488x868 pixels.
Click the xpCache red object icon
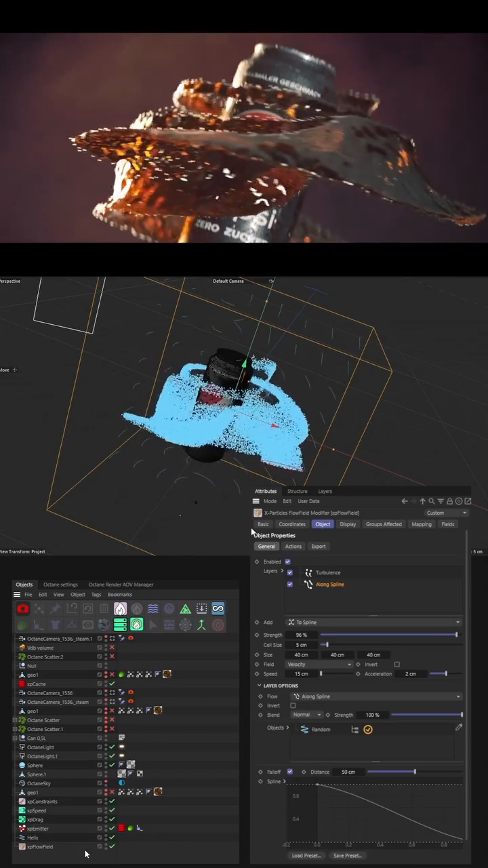[22, 684]
